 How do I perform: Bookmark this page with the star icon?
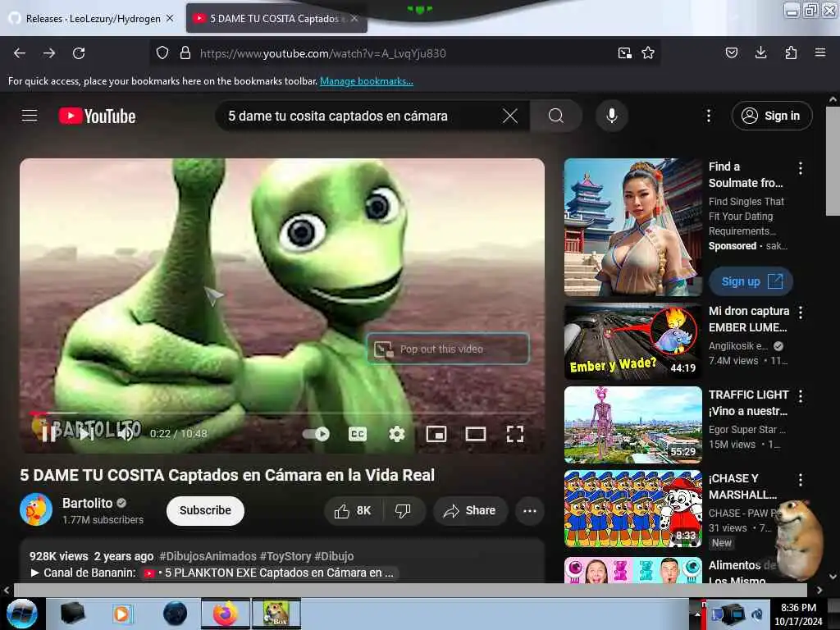(x=648, y=53)
